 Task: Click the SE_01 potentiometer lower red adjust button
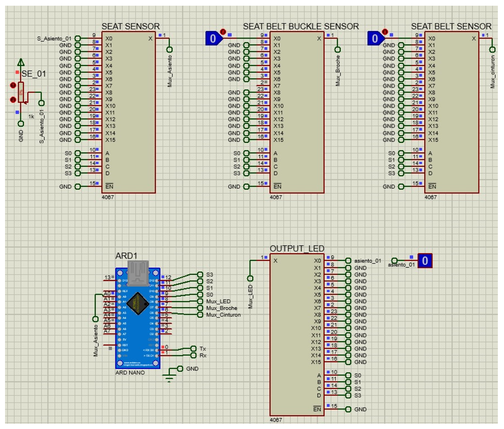13,99
